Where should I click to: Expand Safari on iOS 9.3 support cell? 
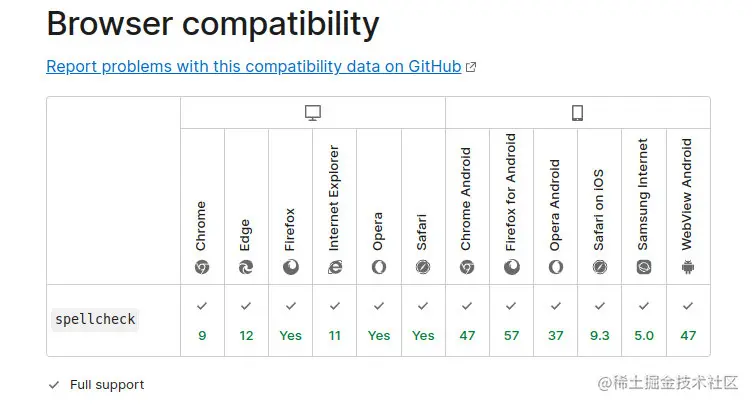tap(599, 321)
